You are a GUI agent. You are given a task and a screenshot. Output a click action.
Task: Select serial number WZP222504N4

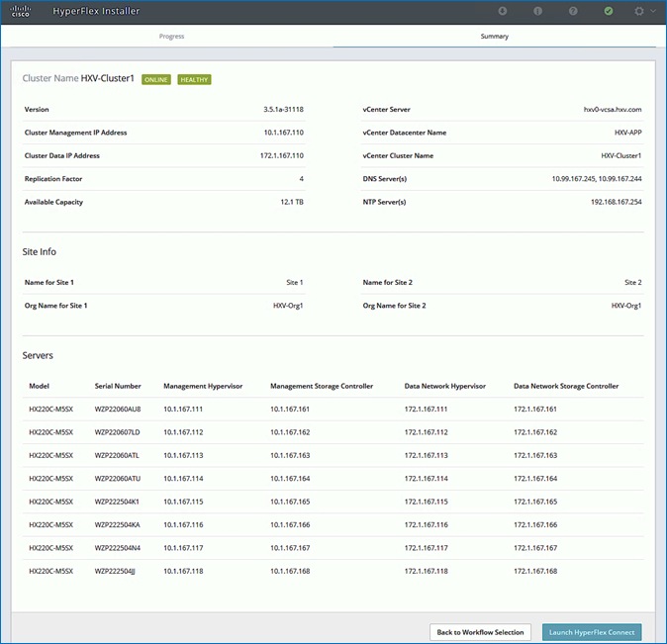[x=118, y=548]
